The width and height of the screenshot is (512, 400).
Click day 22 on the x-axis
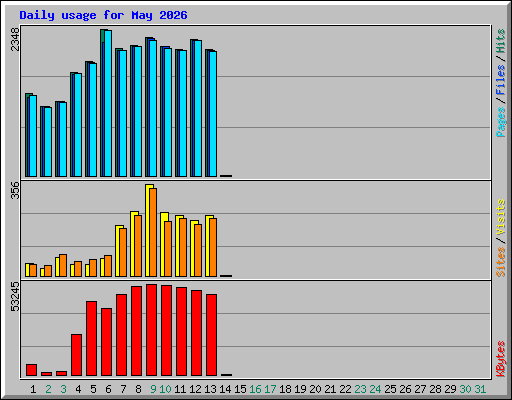point(345,389)
